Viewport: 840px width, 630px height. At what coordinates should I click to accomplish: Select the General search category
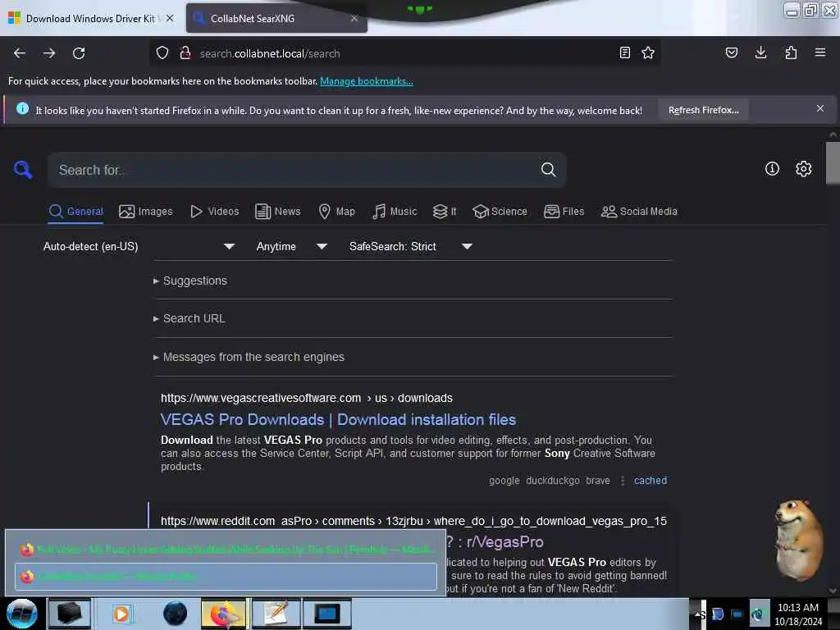click(x=76, y=211)
